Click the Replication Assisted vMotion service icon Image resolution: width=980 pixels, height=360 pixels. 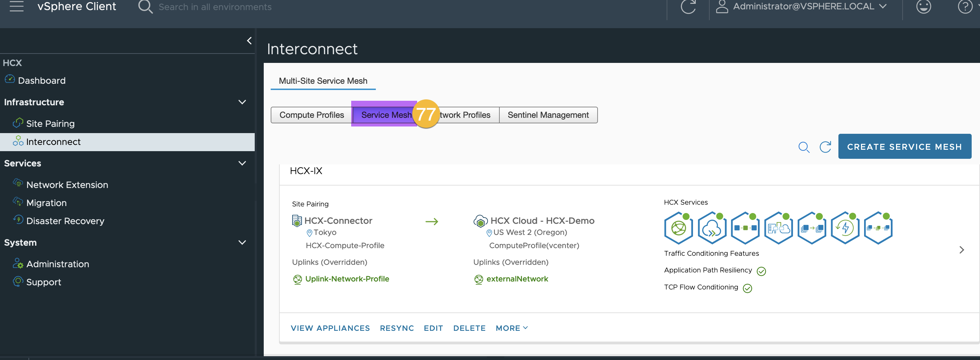pos(878,228)
